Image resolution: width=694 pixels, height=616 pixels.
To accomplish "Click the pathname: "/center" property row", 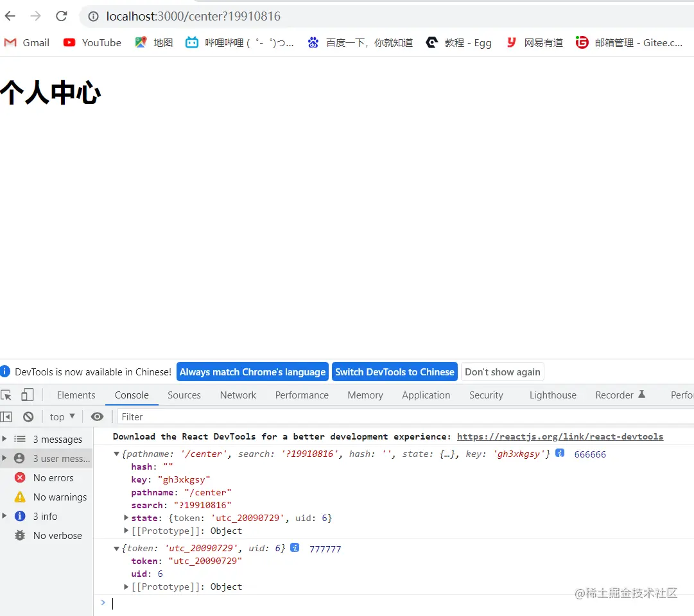I will coord(181,492).
